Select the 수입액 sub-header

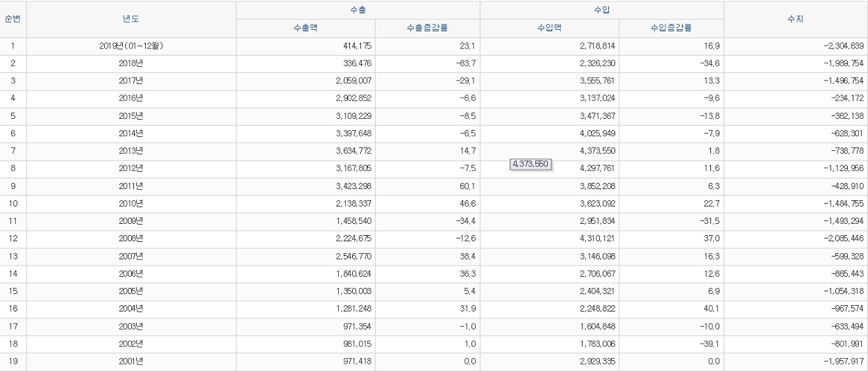point(549,29)
